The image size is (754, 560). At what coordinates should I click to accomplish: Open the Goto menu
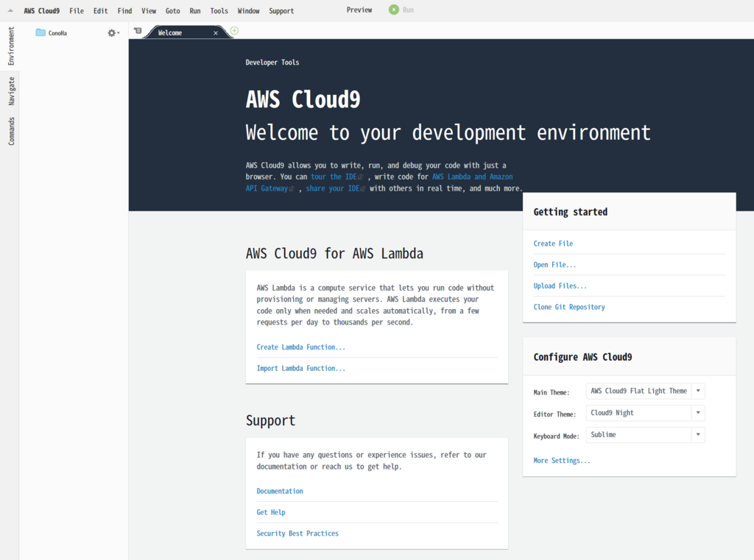click(x=172, y=10)
